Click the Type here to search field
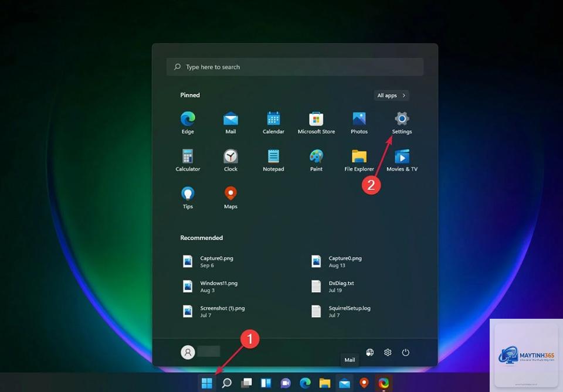 click(295, 67)
